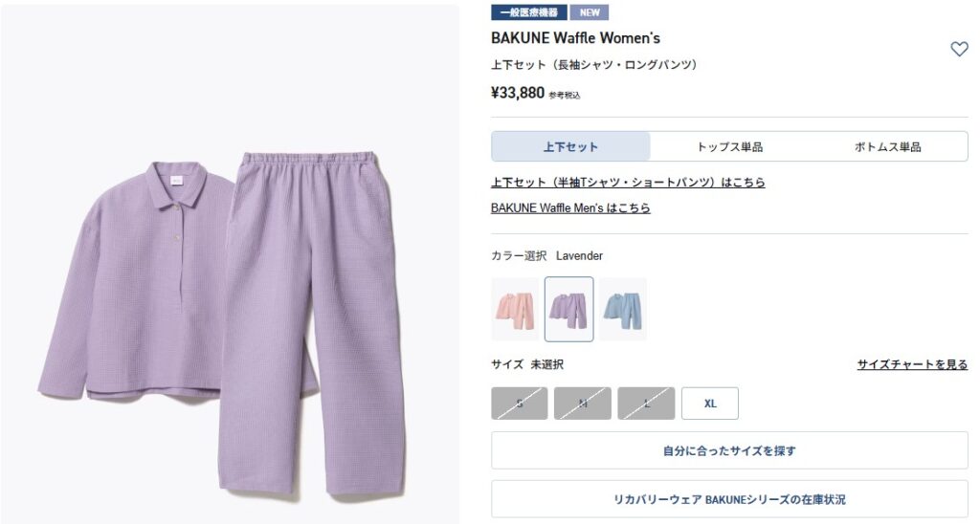This screenshot has width=980, height=524.
Task: Select the pink color swatch
Action: click(x=515, y=309)
